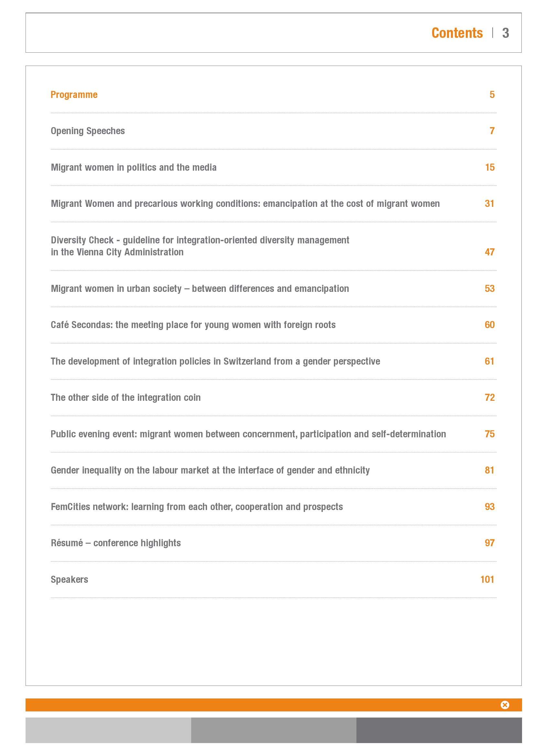The width and height of the screenshot is (535, 756).
Task: Click page number 101 next to Speakers
Action: pyautogui.click(x=487, y=580)
